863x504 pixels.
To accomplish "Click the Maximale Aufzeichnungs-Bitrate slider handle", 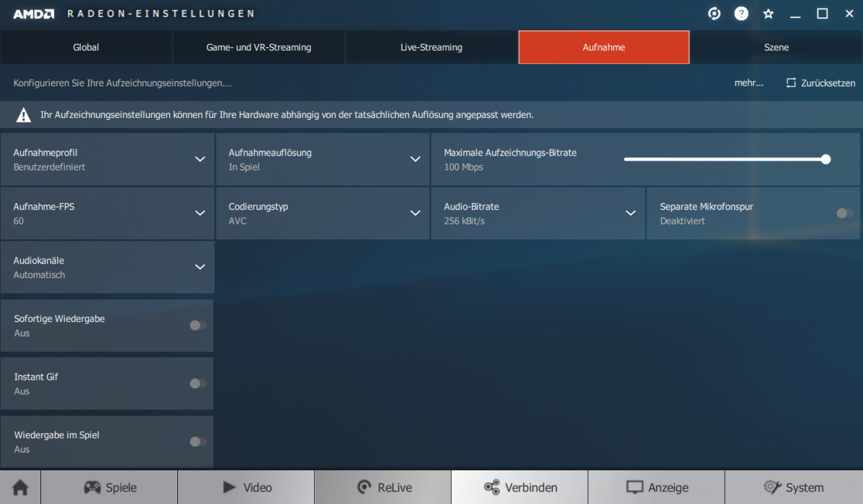I will [x=826, y=160].
